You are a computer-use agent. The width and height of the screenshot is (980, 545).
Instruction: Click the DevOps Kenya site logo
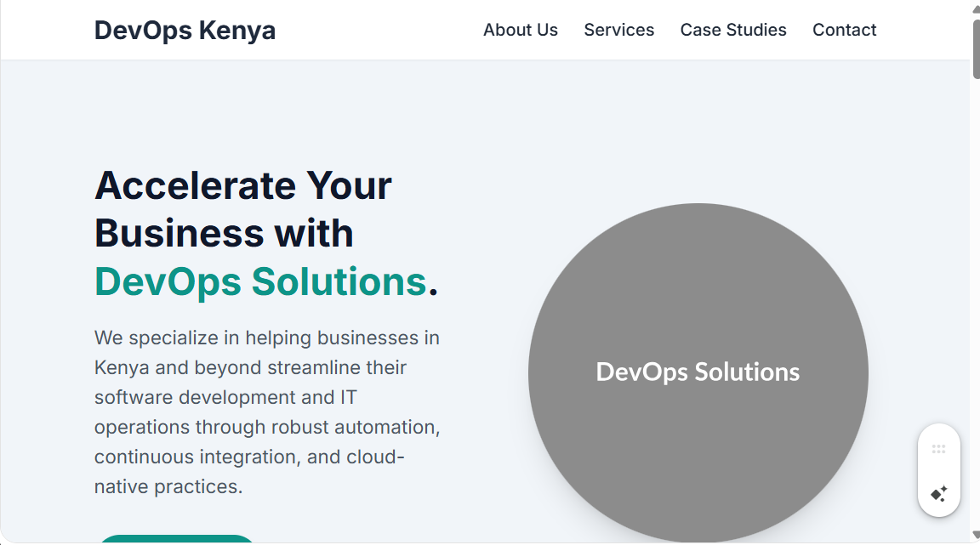pos(185,30)
